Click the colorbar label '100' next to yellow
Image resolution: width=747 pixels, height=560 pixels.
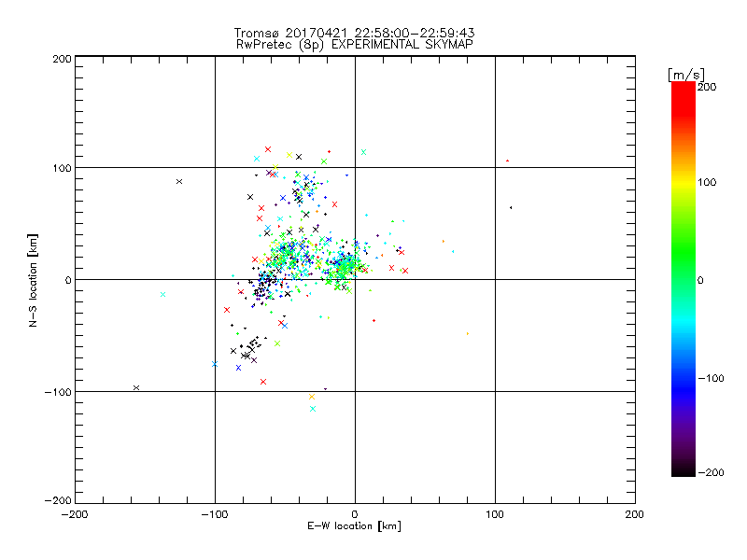point(707,182)
